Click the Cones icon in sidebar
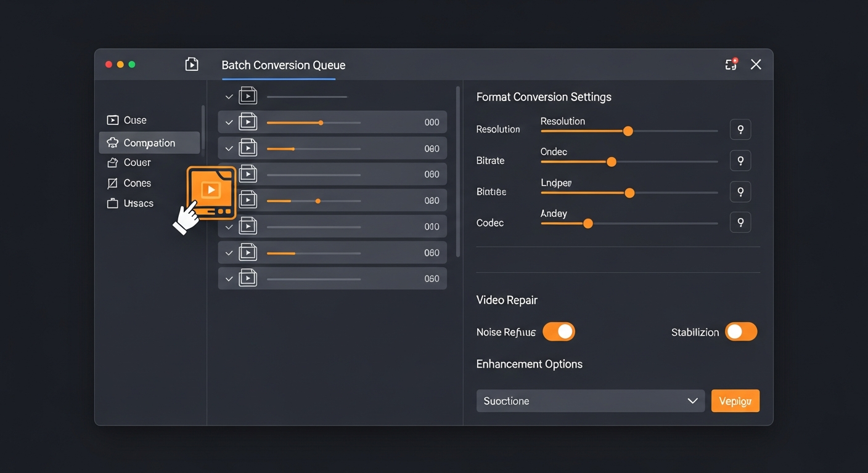The height and width of the screenshot is (473, 868). [112, 183]
